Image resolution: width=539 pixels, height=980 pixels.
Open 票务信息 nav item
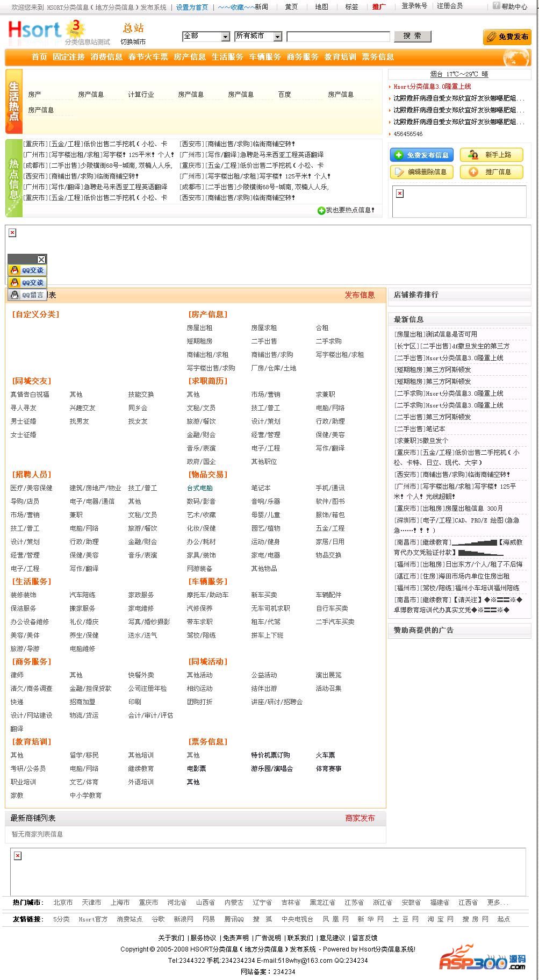click(378, 57)
